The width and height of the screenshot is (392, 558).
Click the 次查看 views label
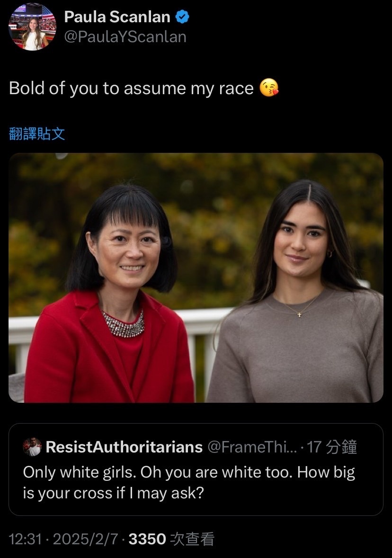192,539
